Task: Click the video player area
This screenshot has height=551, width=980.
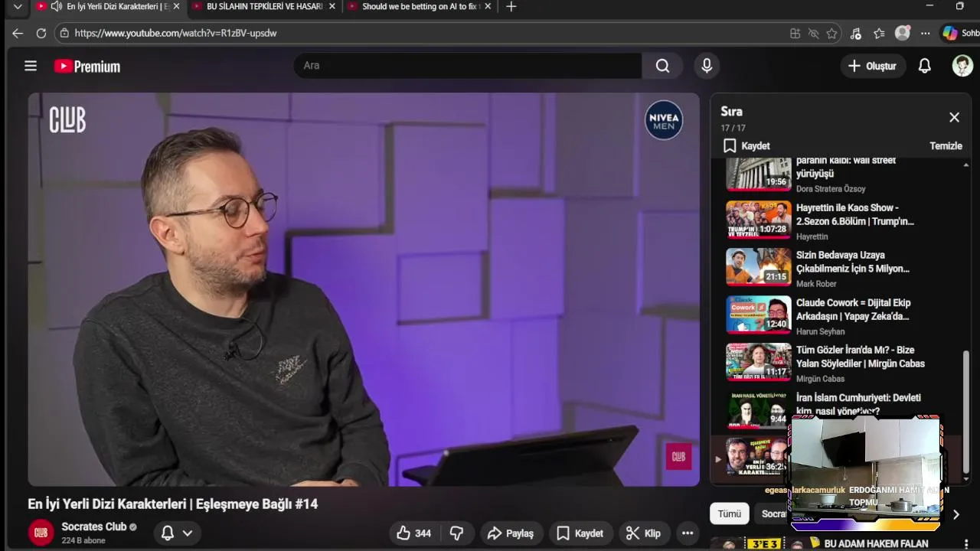Action: (x=364, y=289)
